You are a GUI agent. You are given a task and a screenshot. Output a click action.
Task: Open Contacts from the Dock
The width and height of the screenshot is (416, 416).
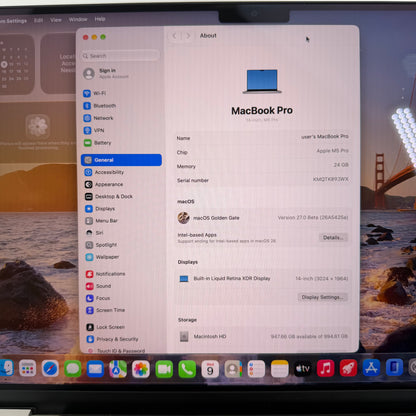tap(233, 369)
